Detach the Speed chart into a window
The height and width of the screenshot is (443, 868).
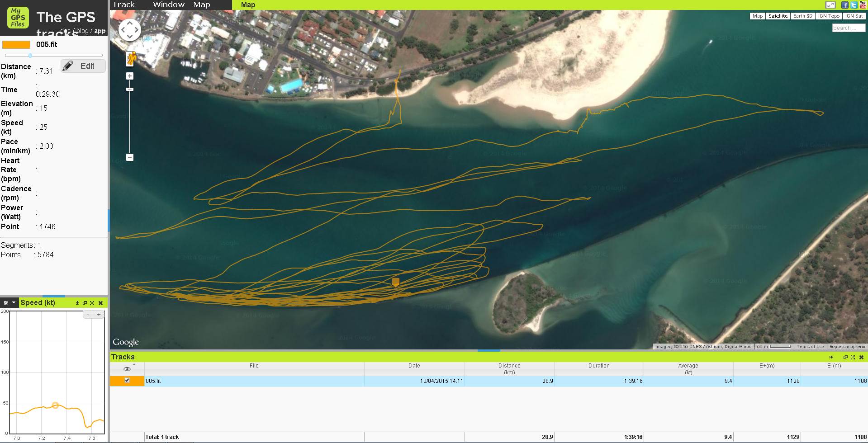(x=85, y=303)
